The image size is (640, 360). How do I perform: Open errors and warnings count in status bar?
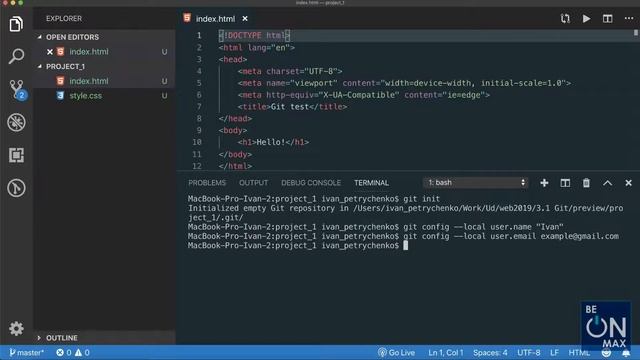point(73,353)
